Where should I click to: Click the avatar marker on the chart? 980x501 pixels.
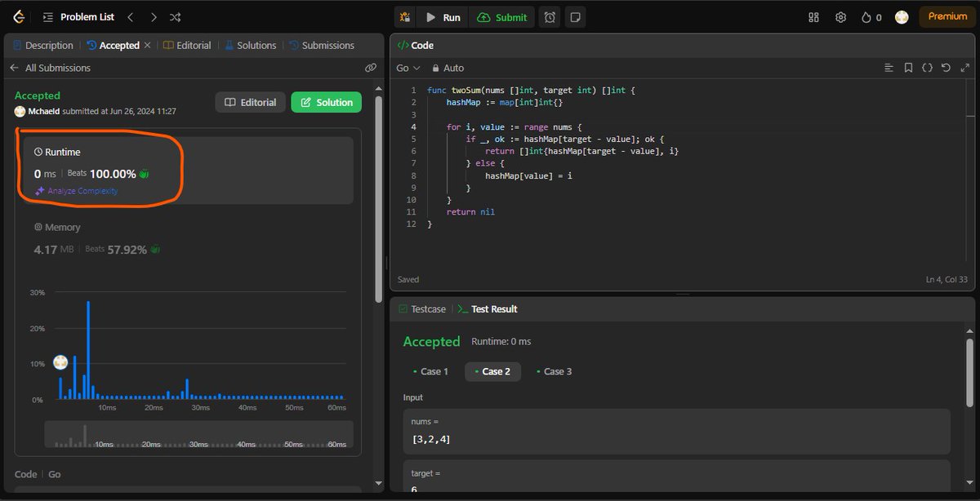60,362
